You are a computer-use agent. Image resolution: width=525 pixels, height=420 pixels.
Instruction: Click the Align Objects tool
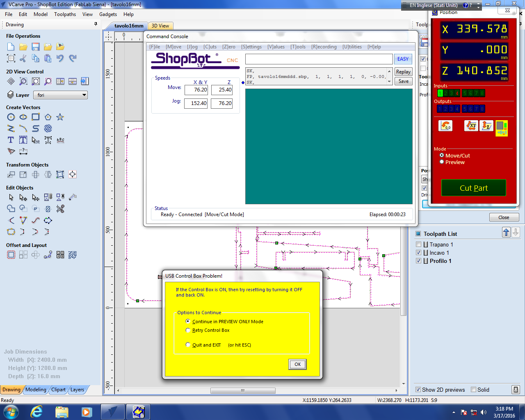click(73, 175)
